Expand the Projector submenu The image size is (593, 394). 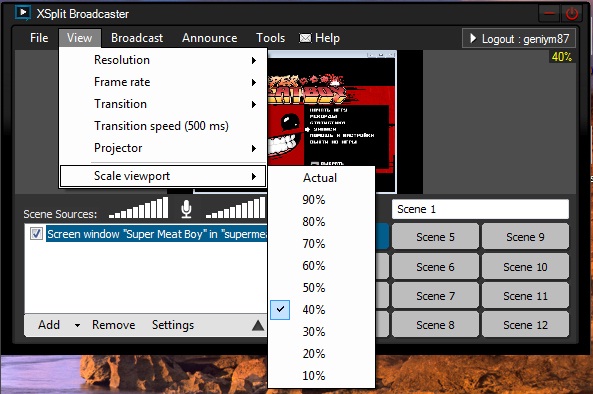pyautogui.click(x=163, y=148)
